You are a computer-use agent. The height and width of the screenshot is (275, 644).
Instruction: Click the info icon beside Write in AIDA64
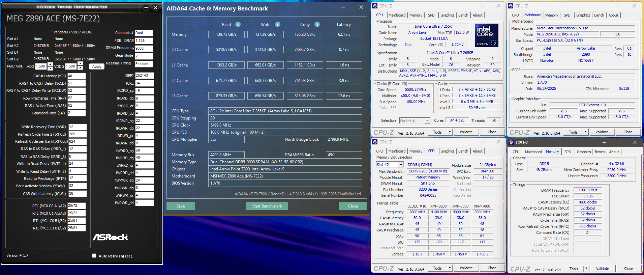pyautogui.click(x=278, y=24)
